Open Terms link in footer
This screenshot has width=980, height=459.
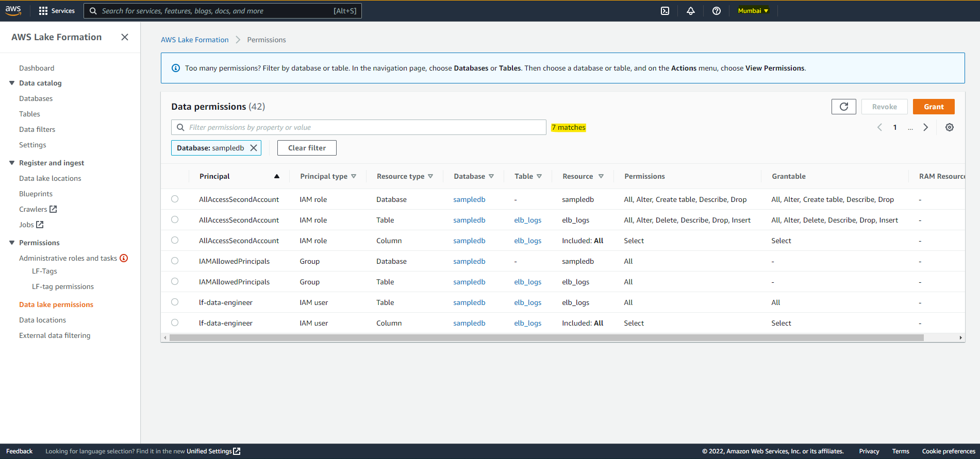tap(901, 451)
